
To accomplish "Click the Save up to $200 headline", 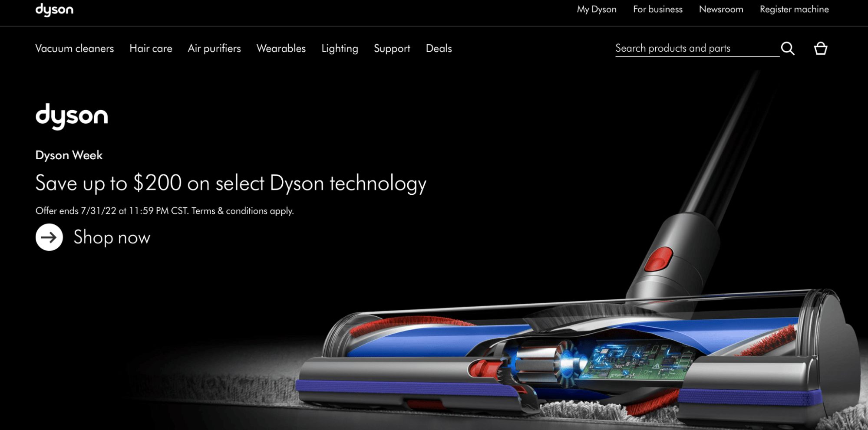I will (231, 183).
